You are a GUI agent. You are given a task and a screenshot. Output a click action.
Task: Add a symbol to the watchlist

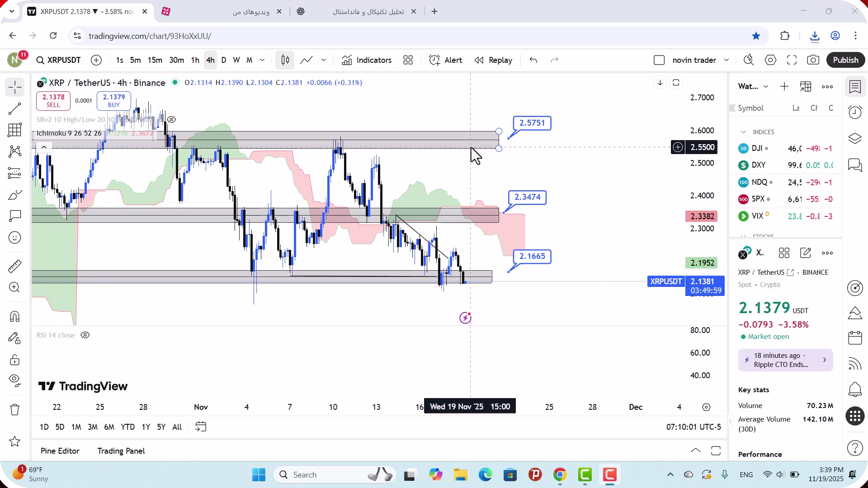784,86
